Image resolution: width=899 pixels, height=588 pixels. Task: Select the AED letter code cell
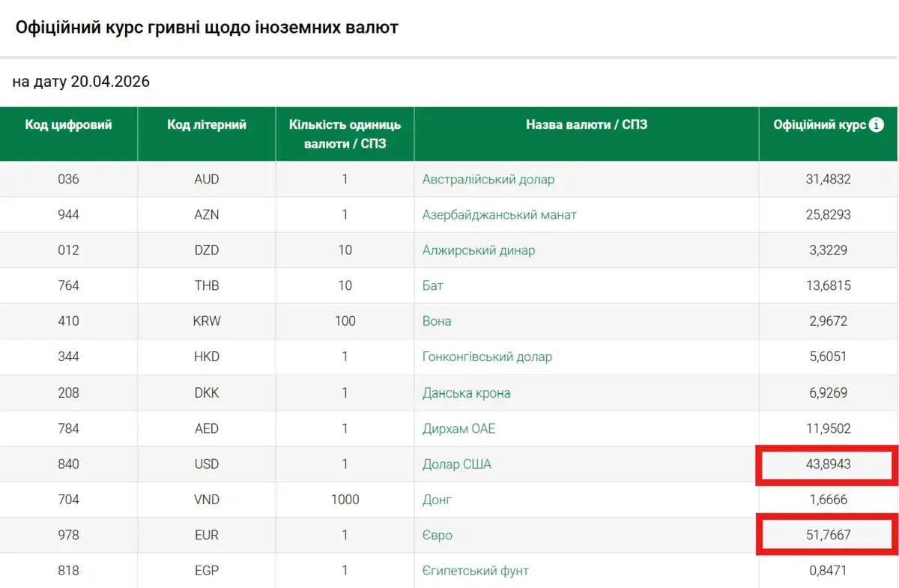pos(207,428)
